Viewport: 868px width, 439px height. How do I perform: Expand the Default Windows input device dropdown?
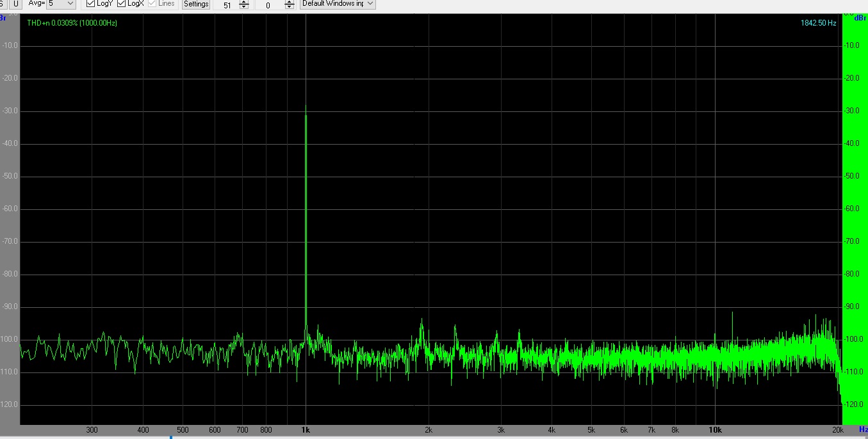(x=338, y=4)
